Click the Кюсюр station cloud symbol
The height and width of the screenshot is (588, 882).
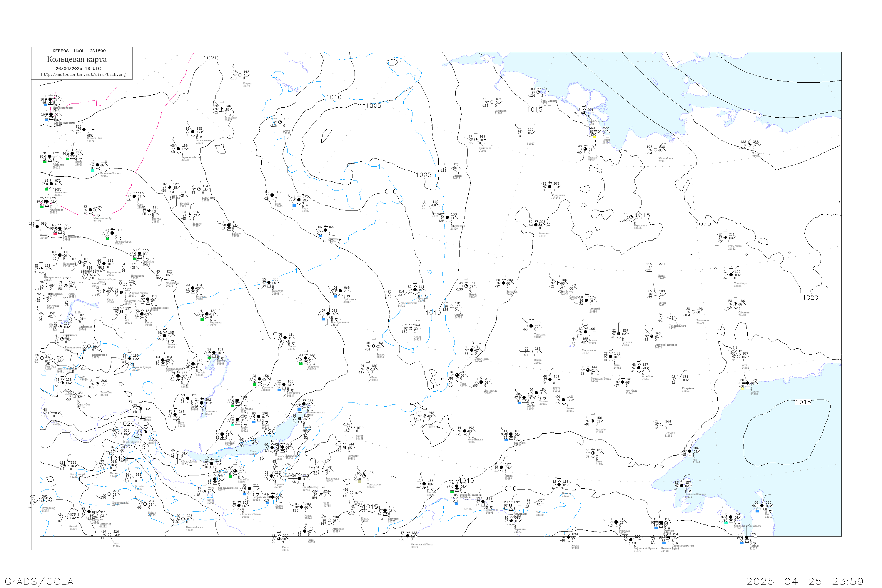coord(585,149)
